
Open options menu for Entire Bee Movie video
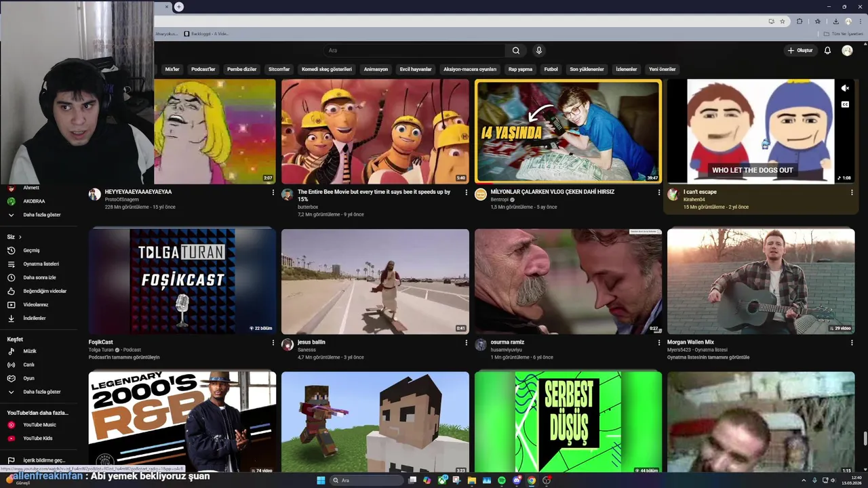tap(466, 192)
